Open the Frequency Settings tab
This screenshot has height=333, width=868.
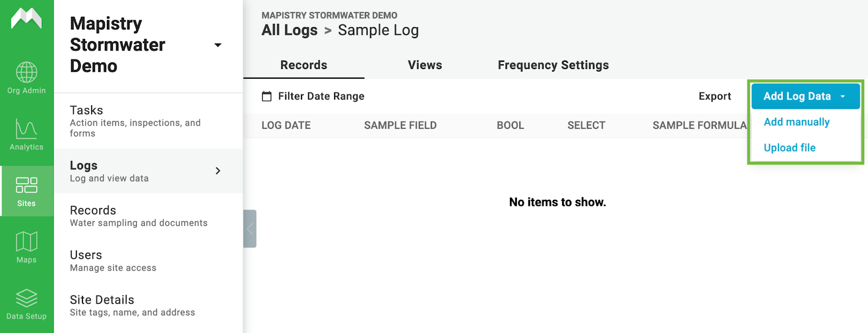552,65
